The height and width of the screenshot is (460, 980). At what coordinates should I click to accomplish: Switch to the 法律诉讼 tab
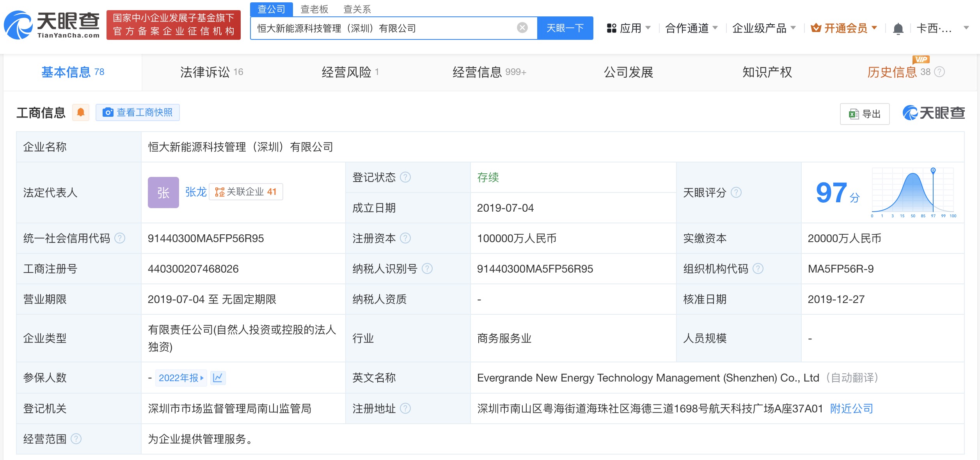pyautogui.click(x=211, y=72)
